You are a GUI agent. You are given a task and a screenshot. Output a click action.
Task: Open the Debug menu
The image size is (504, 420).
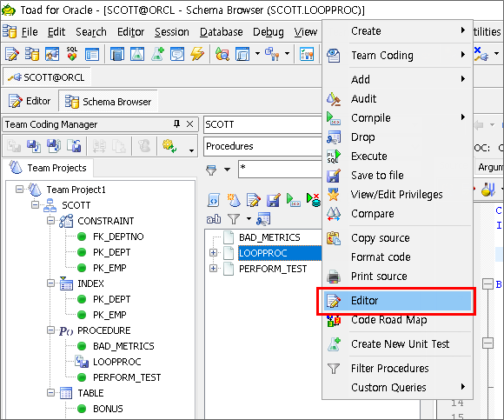coord(269,32)
